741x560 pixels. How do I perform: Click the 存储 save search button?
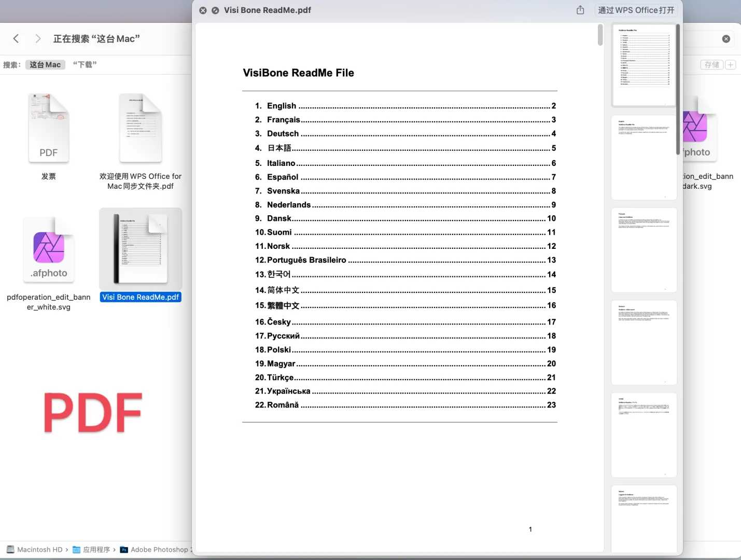pos(712,65)
